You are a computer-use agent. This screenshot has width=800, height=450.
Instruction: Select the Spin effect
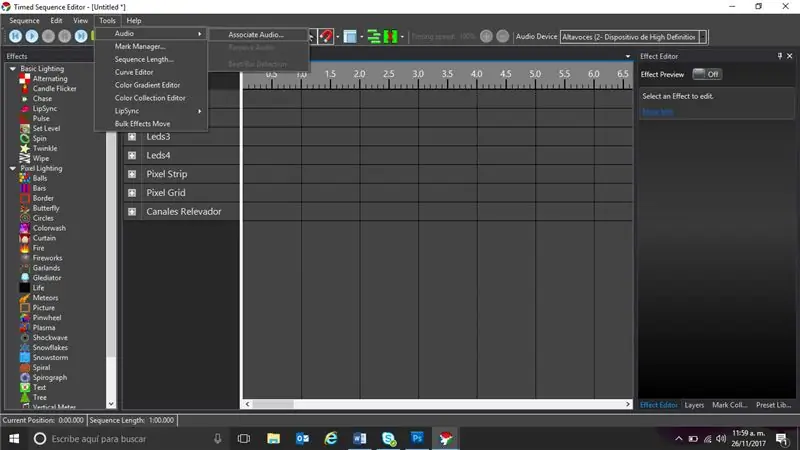coord(39,138)
